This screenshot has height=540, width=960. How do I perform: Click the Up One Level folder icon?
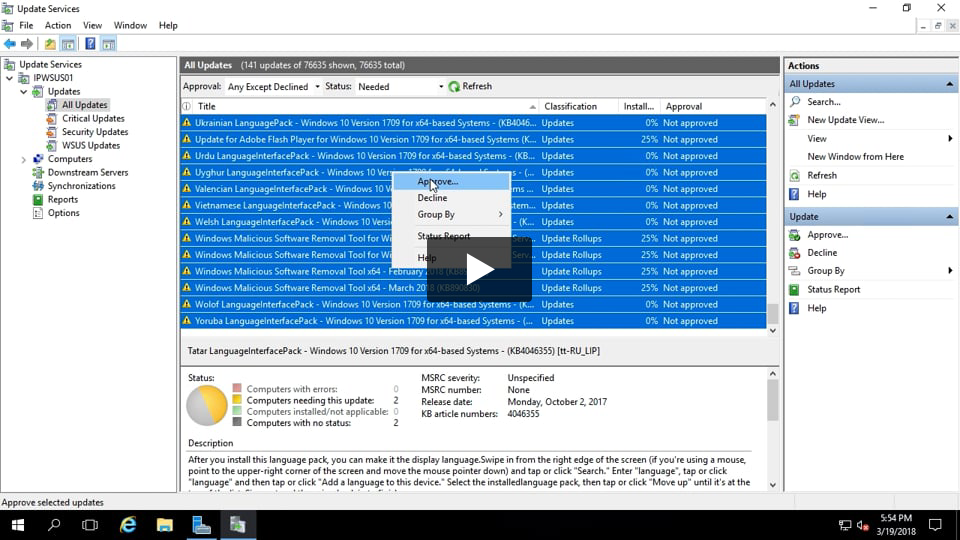(50, 44)
